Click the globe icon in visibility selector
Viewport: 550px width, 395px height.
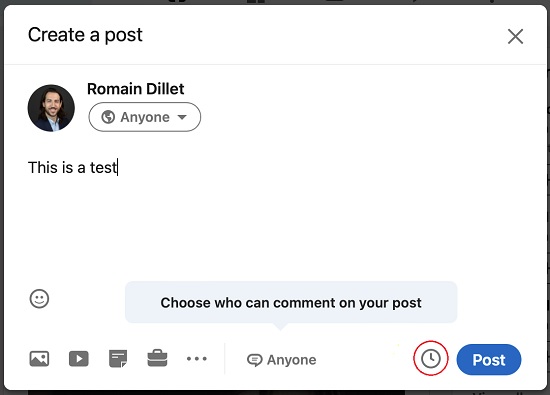(108, 117)
